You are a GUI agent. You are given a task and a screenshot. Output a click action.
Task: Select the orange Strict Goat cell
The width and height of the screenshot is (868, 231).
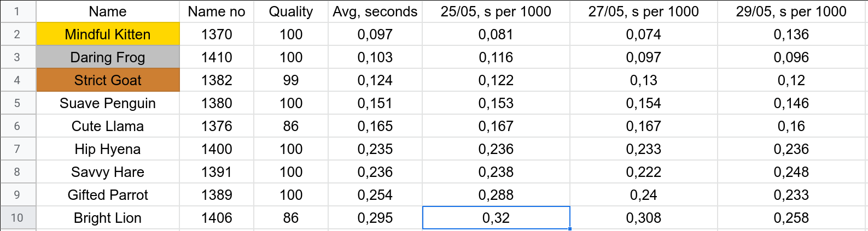[x=108, y=80]
